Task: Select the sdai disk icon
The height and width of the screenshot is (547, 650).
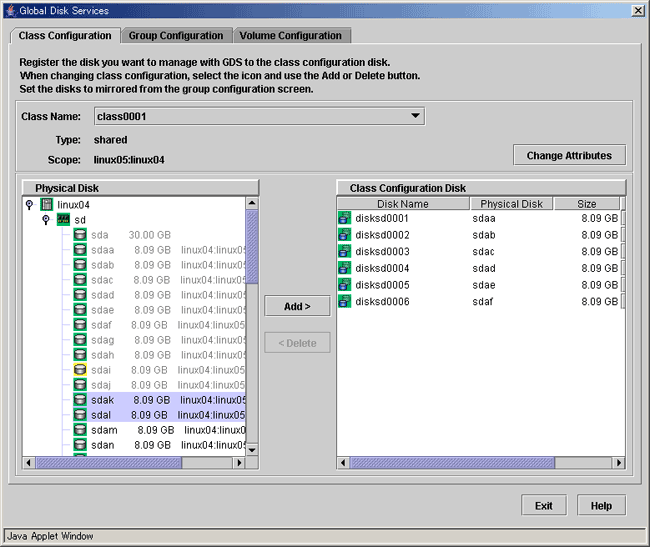Action: tap(80, 369)
